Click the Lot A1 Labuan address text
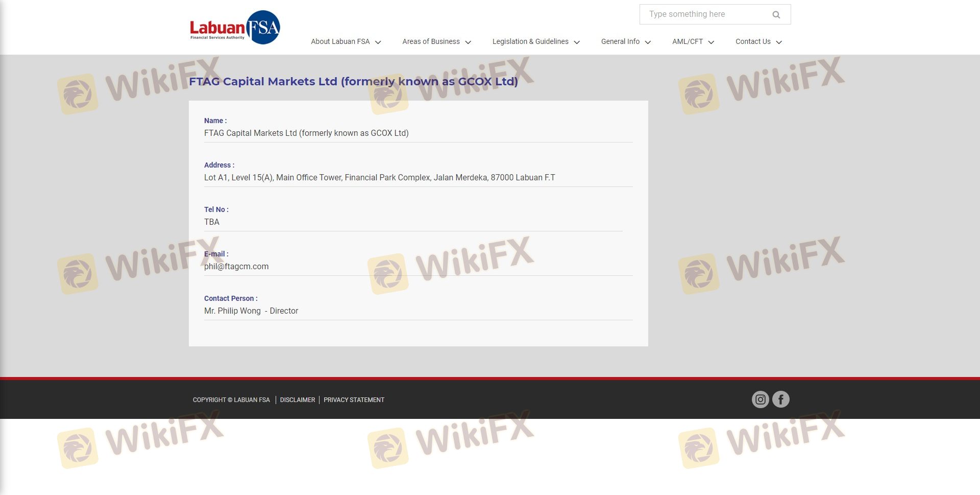The image size is (980, 495). pyautogui.click(x=379, y=178)
